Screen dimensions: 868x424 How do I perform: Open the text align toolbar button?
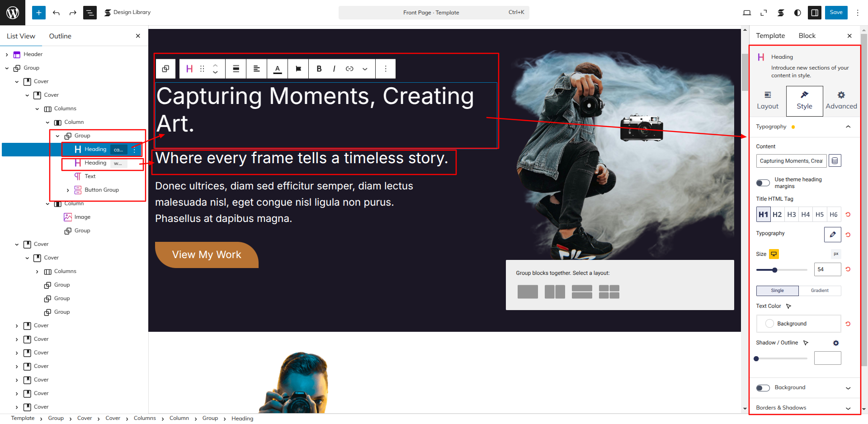pos(257,69)
